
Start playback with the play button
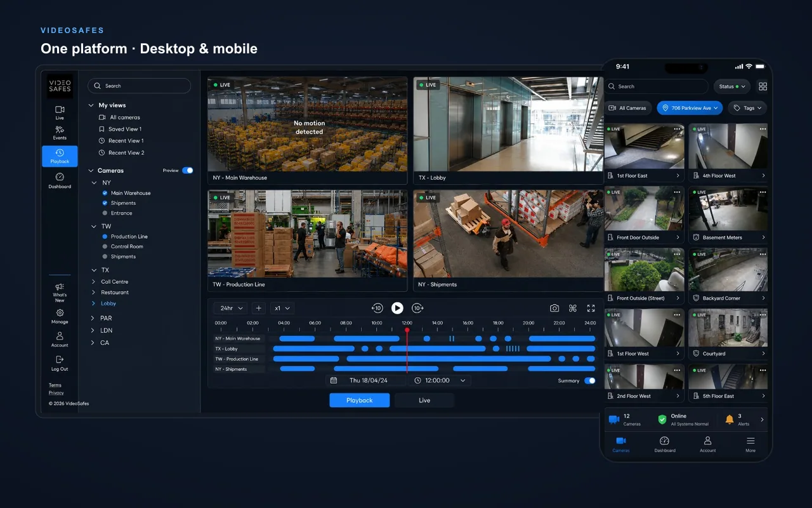pyautogui.click(x=397, y=308)
